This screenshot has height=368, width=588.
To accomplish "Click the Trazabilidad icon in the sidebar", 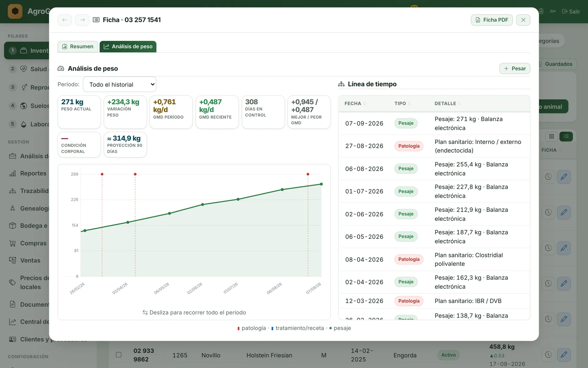I will [13, 191].
